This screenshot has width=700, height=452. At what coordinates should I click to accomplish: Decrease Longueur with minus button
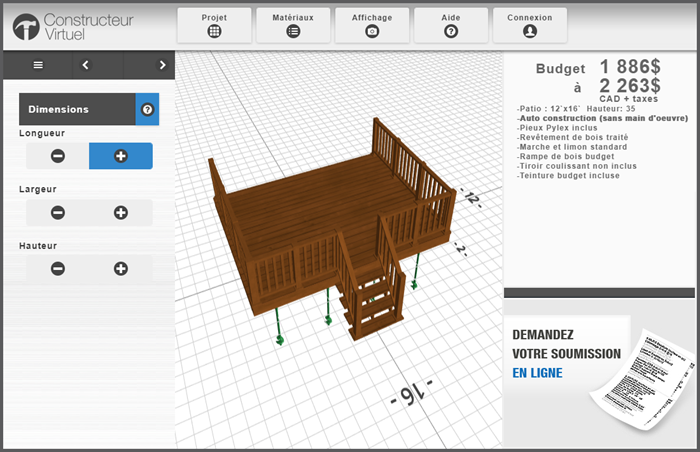click(58, 156)
